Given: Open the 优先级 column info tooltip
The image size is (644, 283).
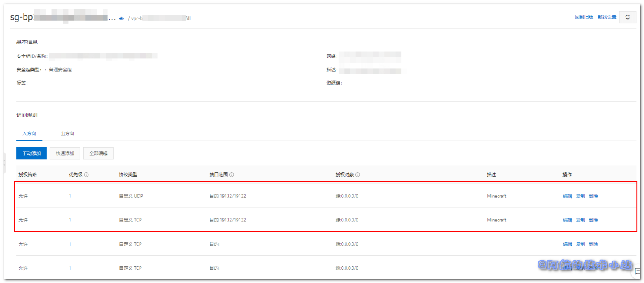Looking at the screenshot, I should [x=87, y=175].
